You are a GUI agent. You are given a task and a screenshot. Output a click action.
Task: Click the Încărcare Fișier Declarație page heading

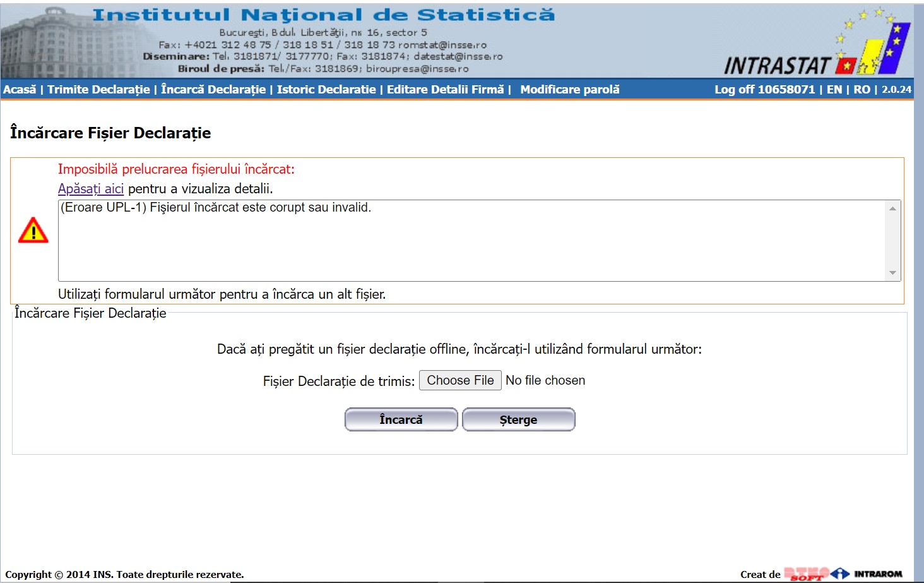tap(110, 133)
